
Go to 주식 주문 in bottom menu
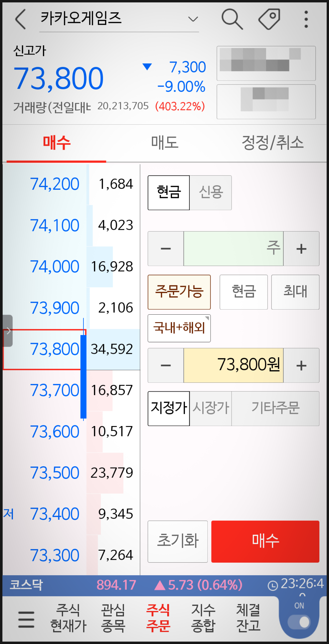tap(158, 618)
